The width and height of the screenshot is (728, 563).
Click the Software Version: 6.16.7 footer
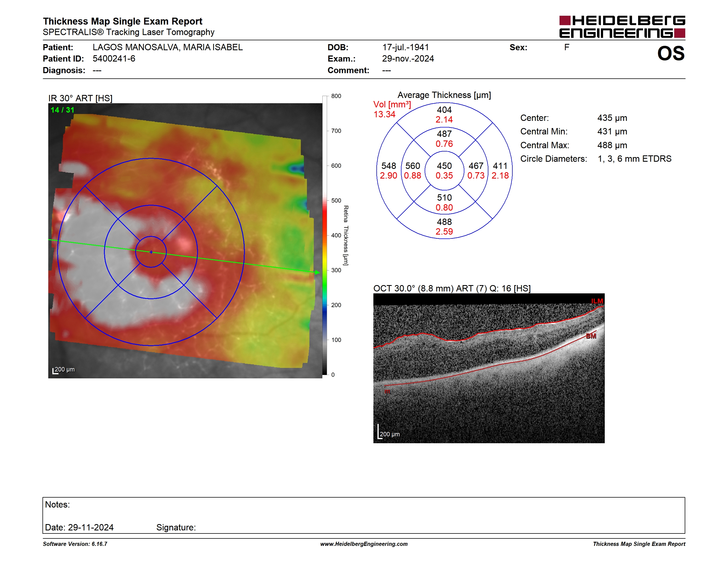point(75,544)
